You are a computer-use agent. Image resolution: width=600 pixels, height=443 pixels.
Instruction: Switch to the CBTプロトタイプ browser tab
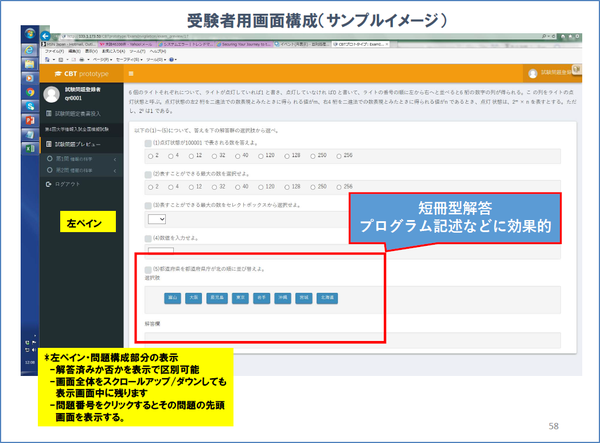(x=361, y=44)
